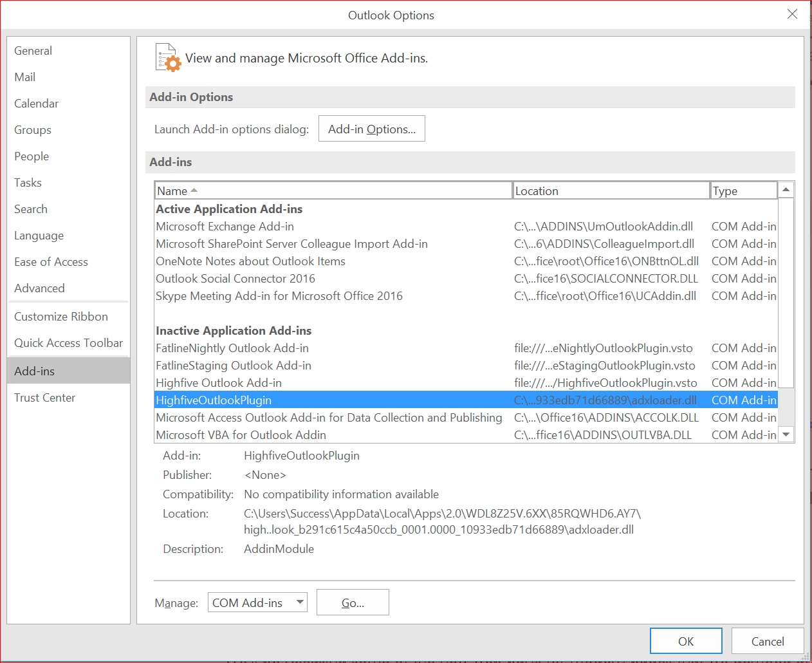
Task: Click the ACCOLK.DLL location cell
Action: click(606, 418)
